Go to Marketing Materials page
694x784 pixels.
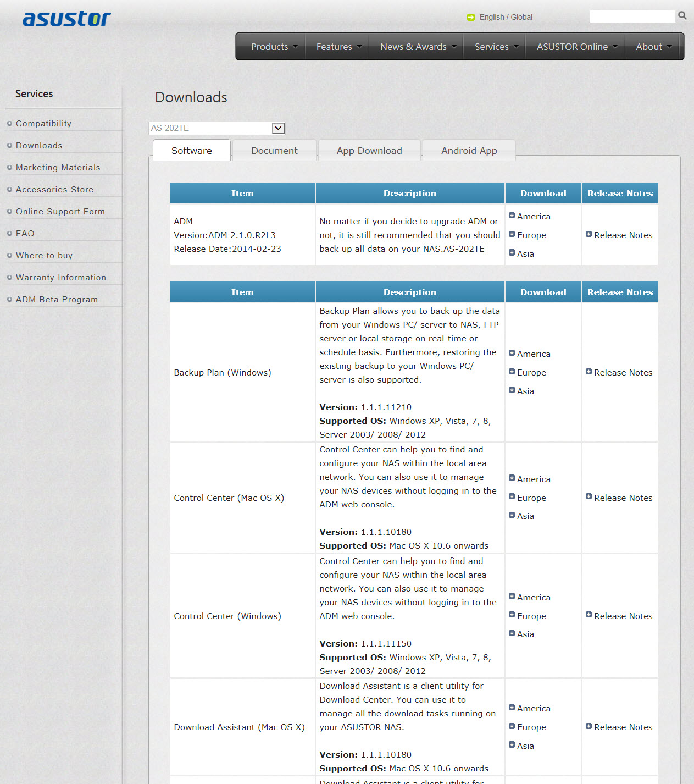[58, 168]
